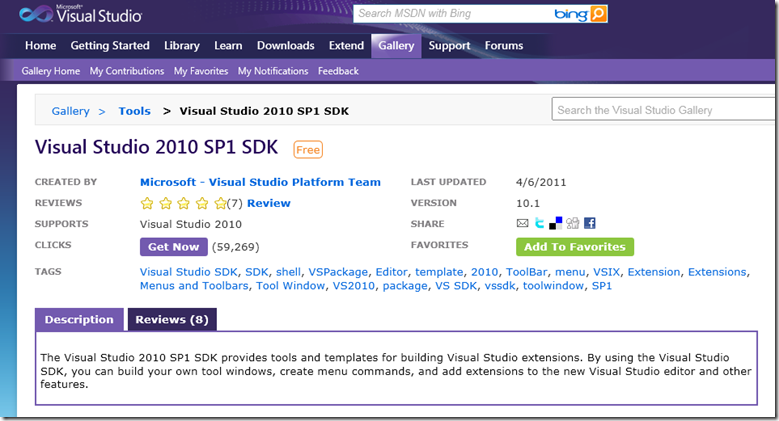The image size is (779, 421).
Task: Go to Library section
Action: coord(182,46)
